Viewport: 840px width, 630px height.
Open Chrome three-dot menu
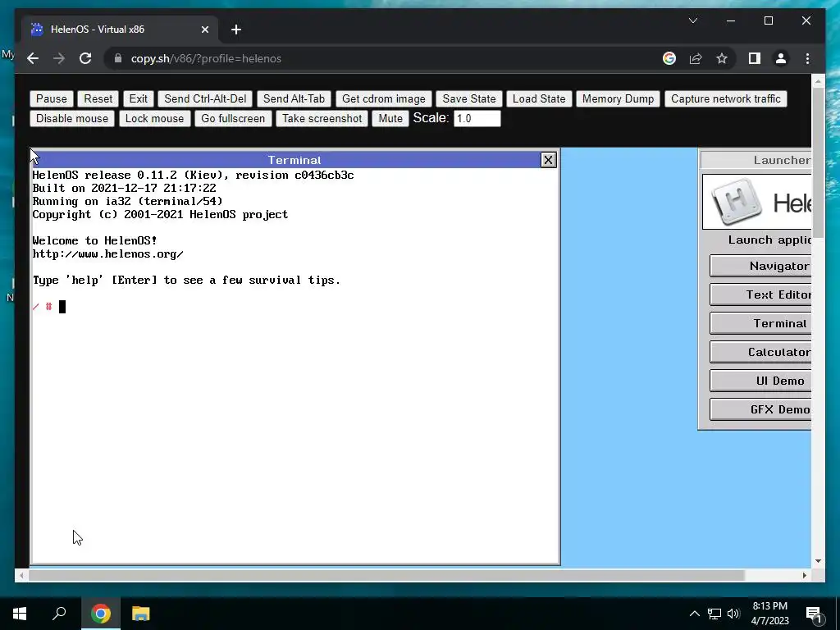click(807, 58)
